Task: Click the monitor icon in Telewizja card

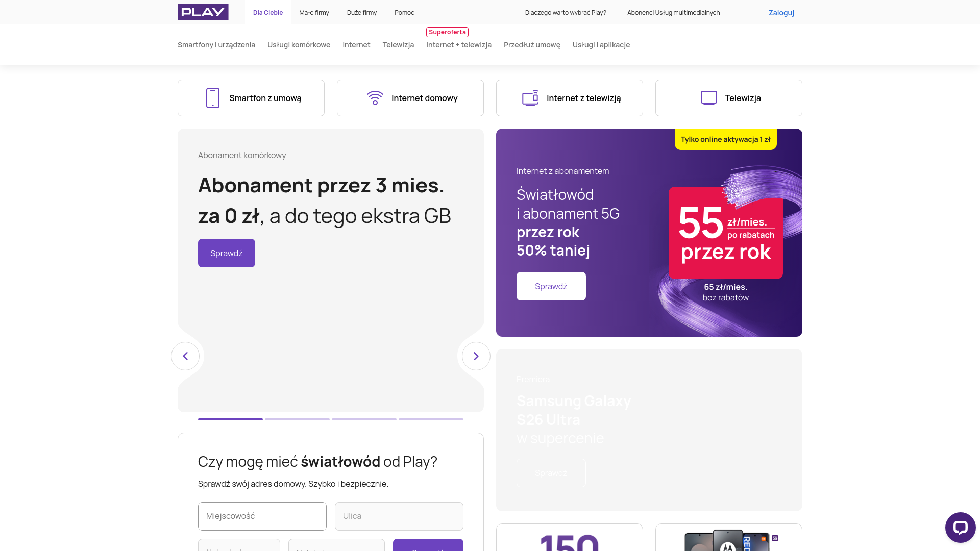Action: coord(709,98)
